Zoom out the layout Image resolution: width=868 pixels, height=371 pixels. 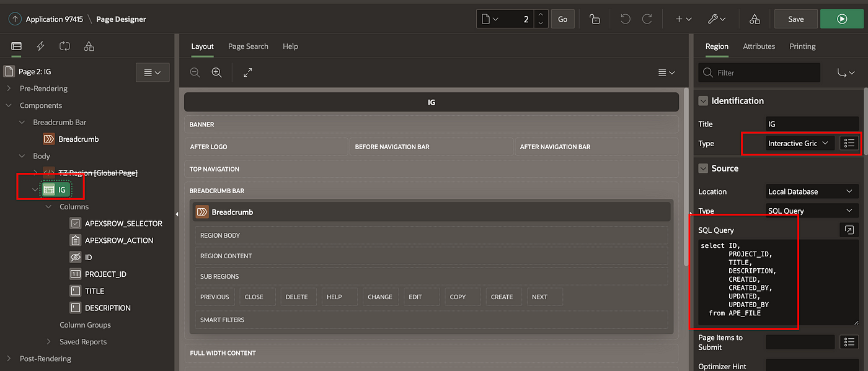(195, 72)
